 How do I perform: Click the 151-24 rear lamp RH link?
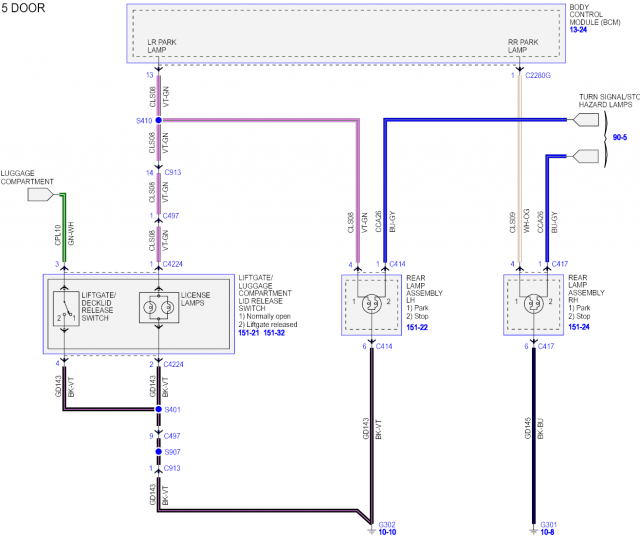[580, 327]
